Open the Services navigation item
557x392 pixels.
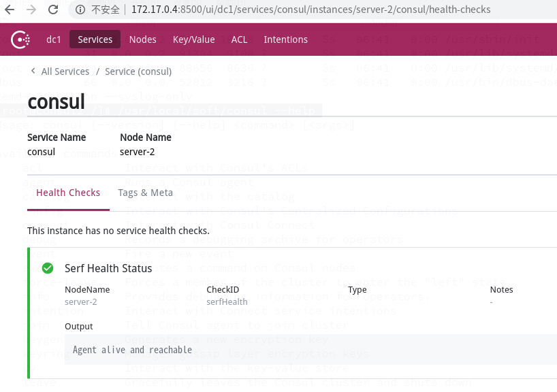[95, 39]
